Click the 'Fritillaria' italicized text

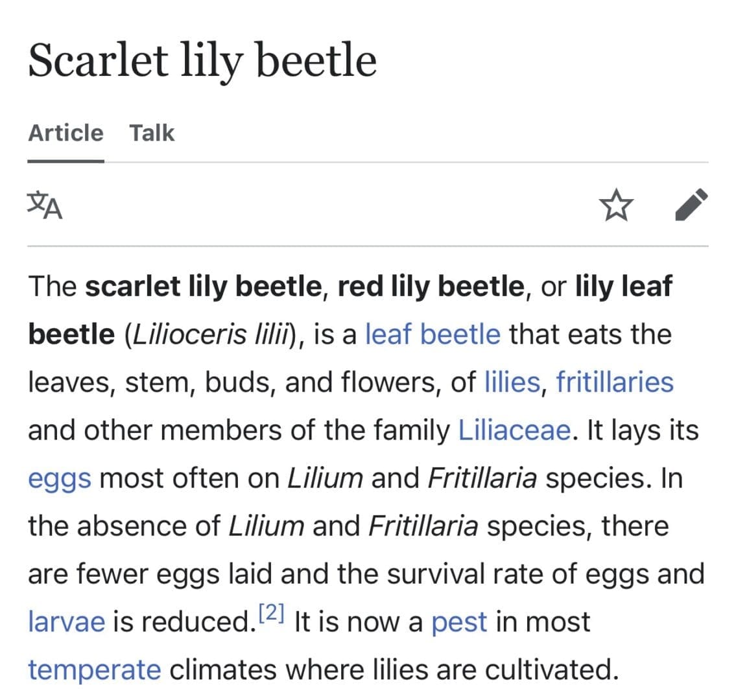482,478
